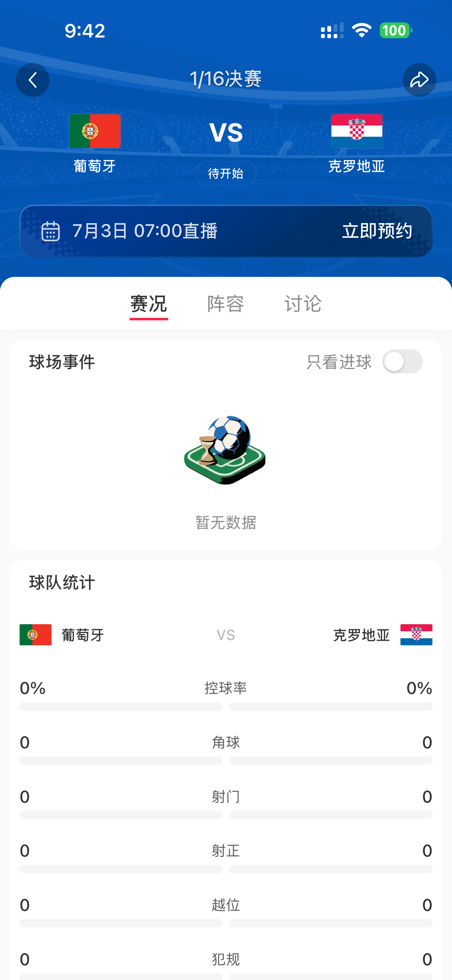Tap the soccer ball empty-state illustration
Viewport: 452px width, 980px height.
point(225,450)
